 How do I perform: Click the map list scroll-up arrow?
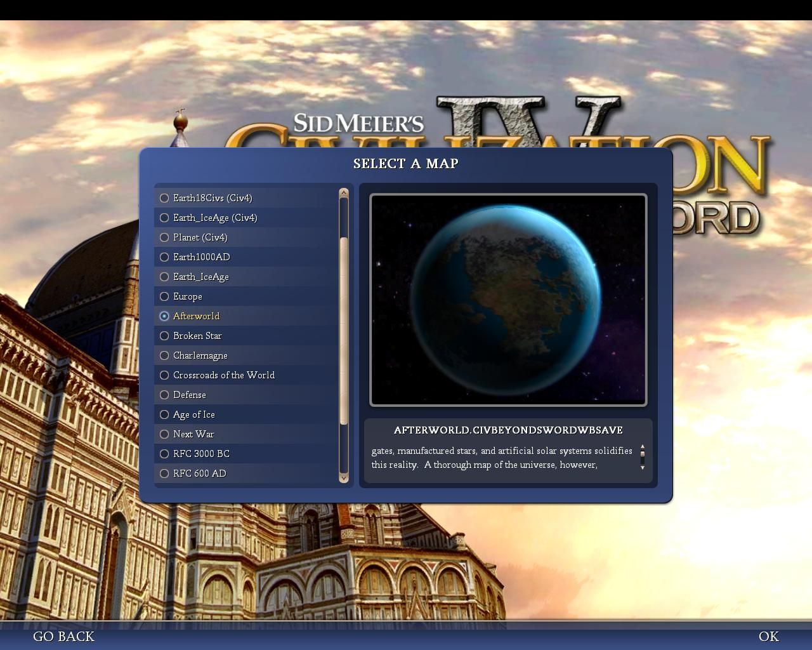[x=344, y=192]
